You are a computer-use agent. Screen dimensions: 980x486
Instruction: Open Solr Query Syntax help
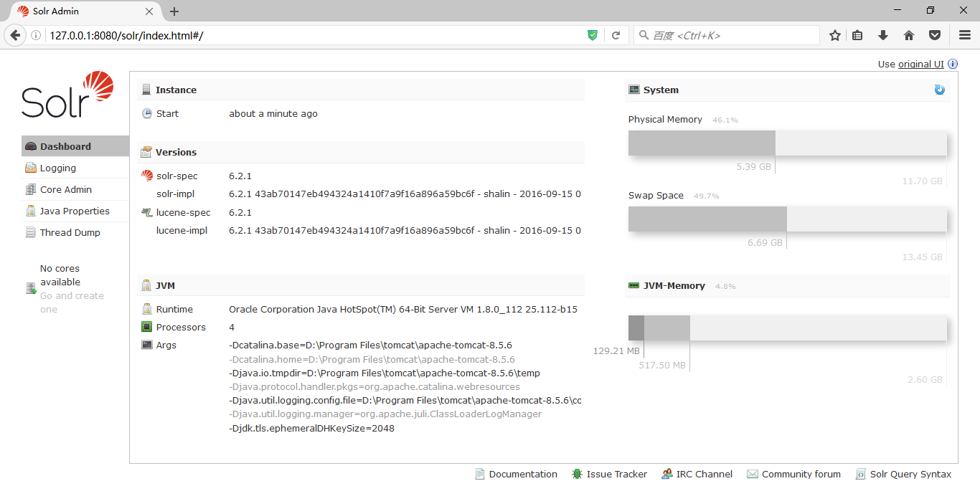click(x=910, y=474)
